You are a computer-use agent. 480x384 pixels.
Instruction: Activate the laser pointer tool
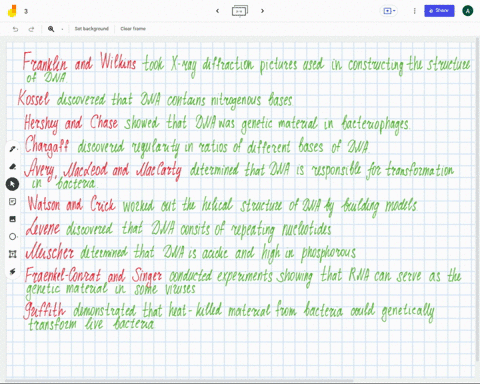pyautogui.click(x=13, y=272)
